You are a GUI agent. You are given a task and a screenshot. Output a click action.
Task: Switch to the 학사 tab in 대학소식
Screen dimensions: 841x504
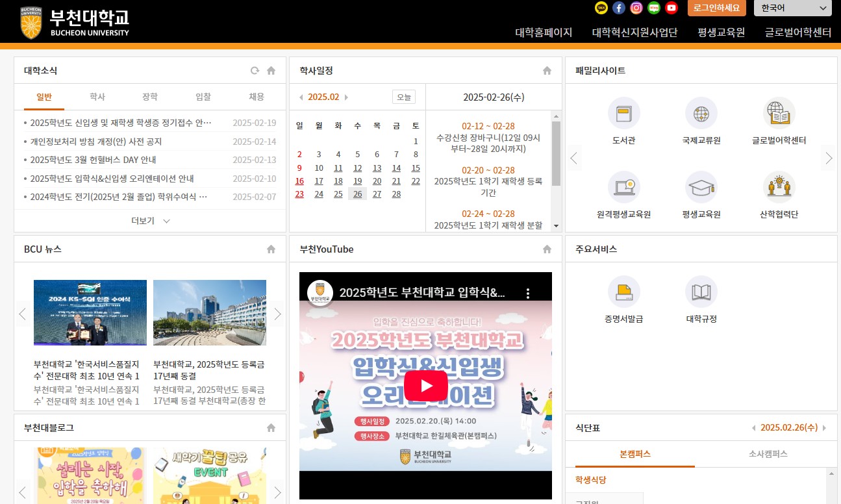(97, 96)
